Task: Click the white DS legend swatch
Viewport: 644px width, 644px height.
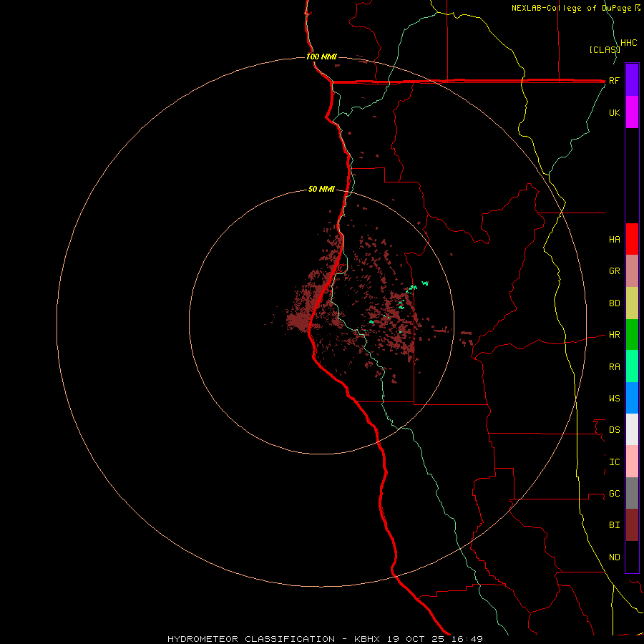Action: [x=632, y=429]
